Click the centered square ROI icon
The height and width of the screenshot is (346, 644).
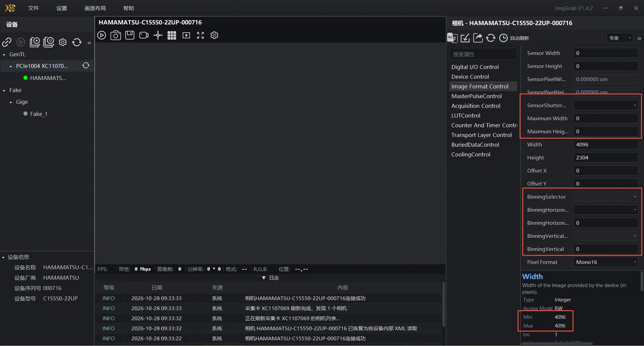point(186,35)
